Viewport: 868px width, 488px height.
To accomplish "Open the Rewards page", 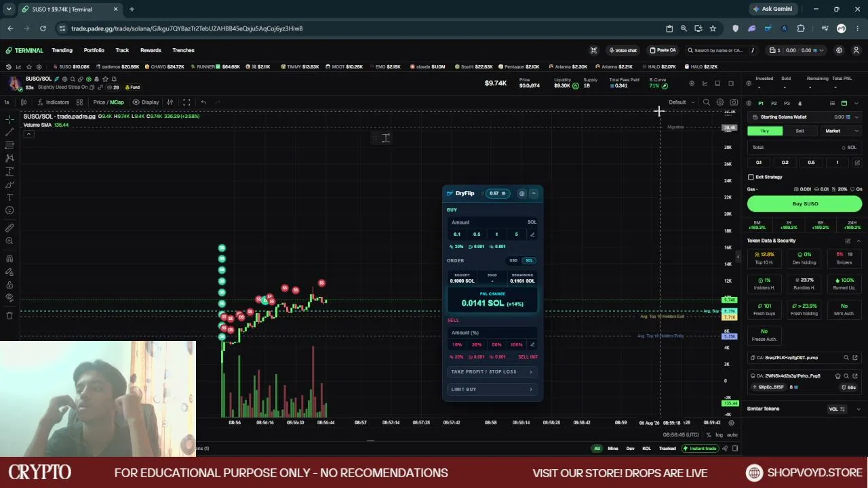I will (x=151, y=50).
